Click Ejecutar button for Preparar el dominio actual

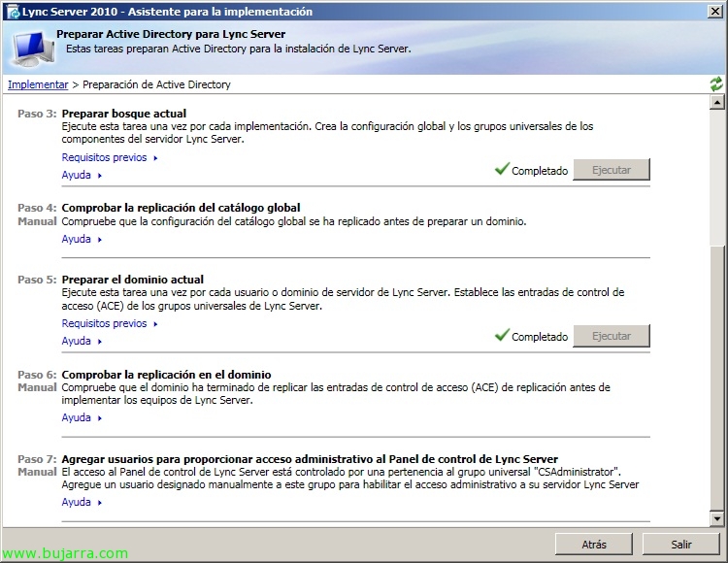612,336
